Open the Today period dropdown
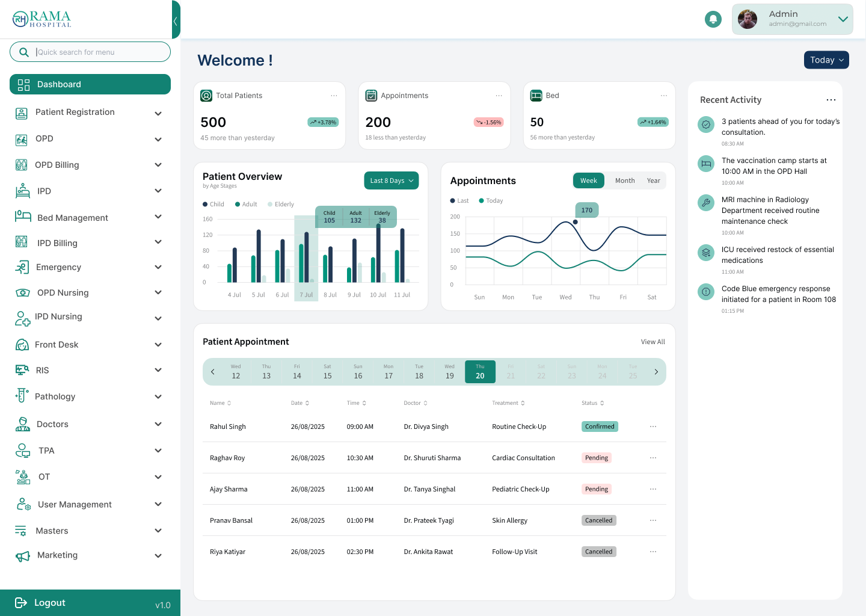 pos(826,60)
